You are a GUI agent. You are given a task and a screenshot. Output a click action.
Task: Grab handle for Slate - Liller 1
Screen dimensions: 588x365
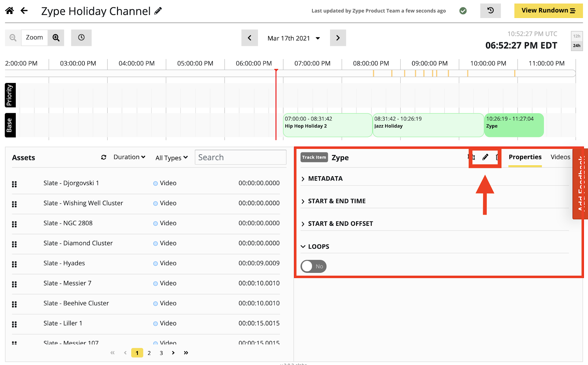click(14, 324)
